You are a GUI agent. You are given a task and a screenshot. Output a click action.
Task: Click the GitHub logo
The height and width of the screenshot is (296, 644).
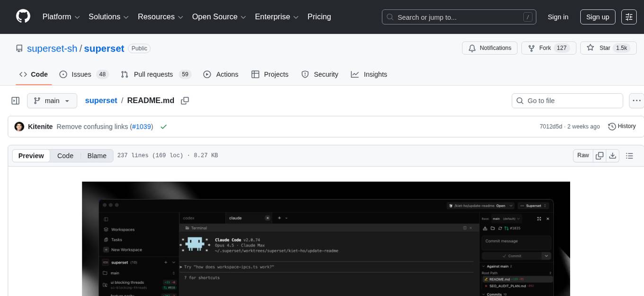pos(23,17)
